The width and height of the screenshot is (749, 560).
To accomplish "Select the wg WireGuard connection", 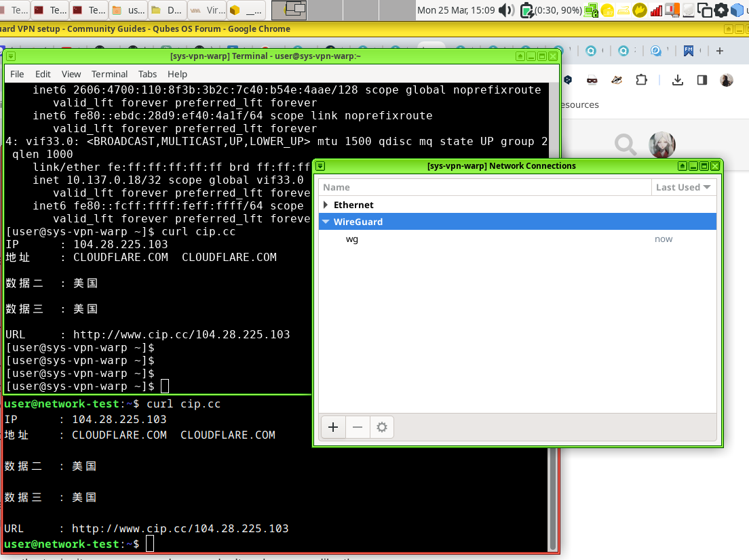I will [x=352, y=239].
